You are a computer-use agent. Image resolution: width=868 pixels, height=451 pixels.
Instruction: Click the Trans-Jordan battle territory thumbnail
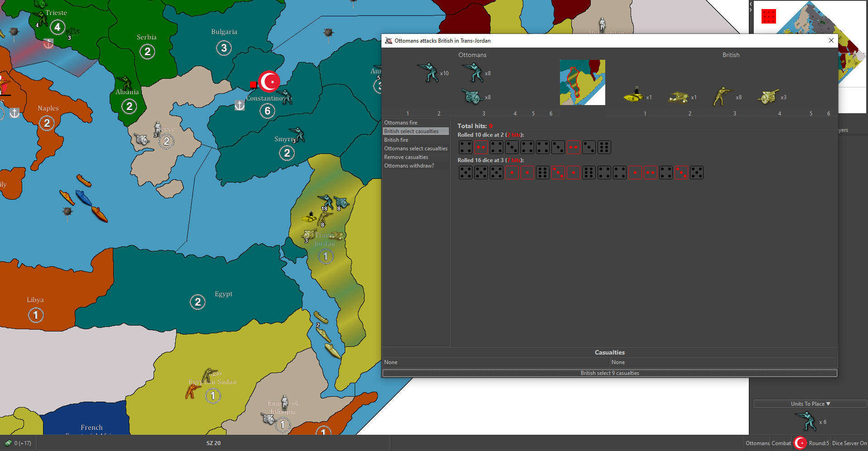click(582, 82)
